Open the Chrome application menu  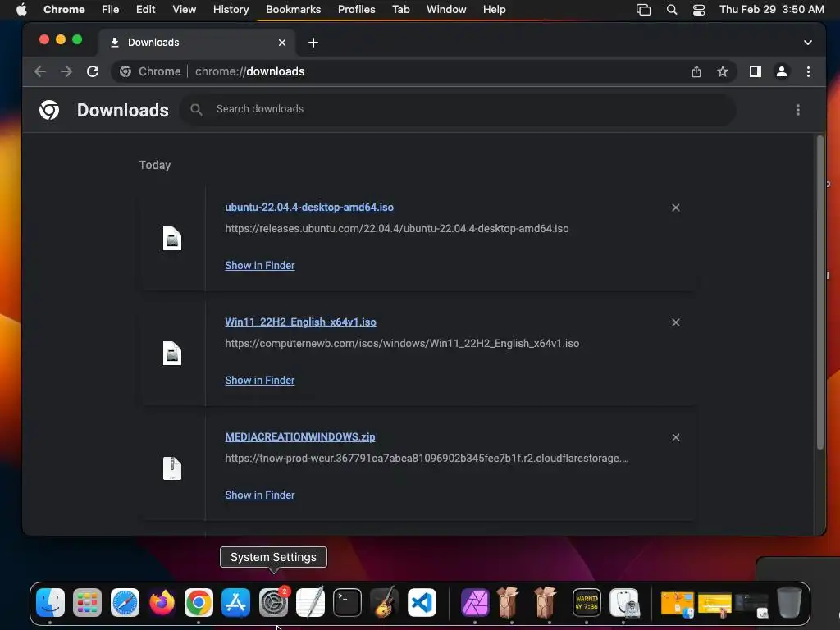[x=64, y=10]
